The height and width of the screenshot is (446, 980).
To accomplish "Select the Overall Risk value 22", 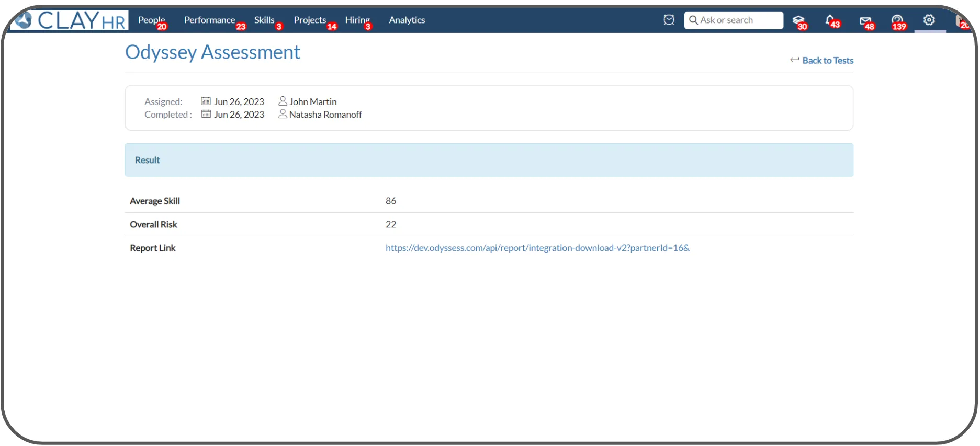I will [391, 224].
